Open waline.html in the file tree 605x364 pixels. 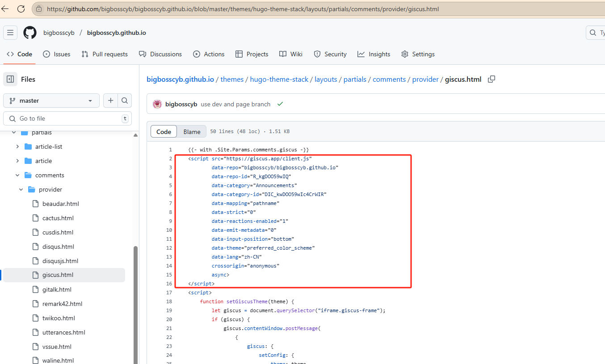click(x=58, y=360)
